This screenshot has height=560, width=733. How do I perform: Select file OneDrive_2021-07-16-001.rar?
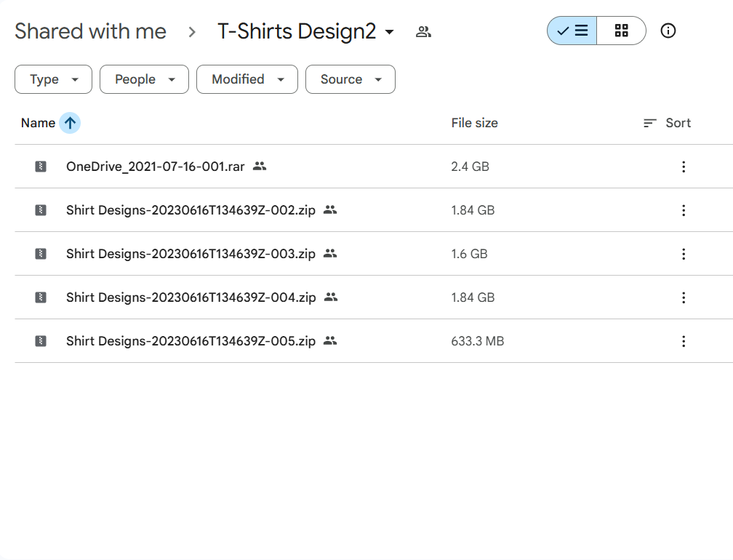155,167
